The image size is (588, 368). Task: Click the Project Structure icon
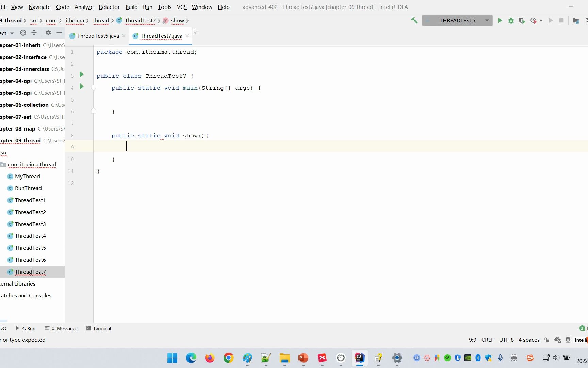(576, 20)
